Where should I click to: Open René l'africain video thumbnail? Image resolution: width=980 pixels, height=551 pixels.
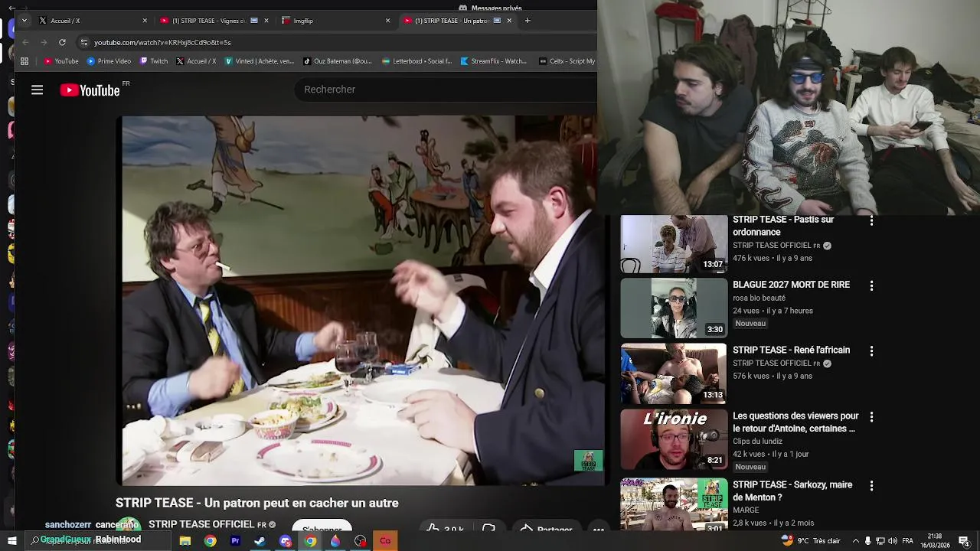[x=674, y=373]
